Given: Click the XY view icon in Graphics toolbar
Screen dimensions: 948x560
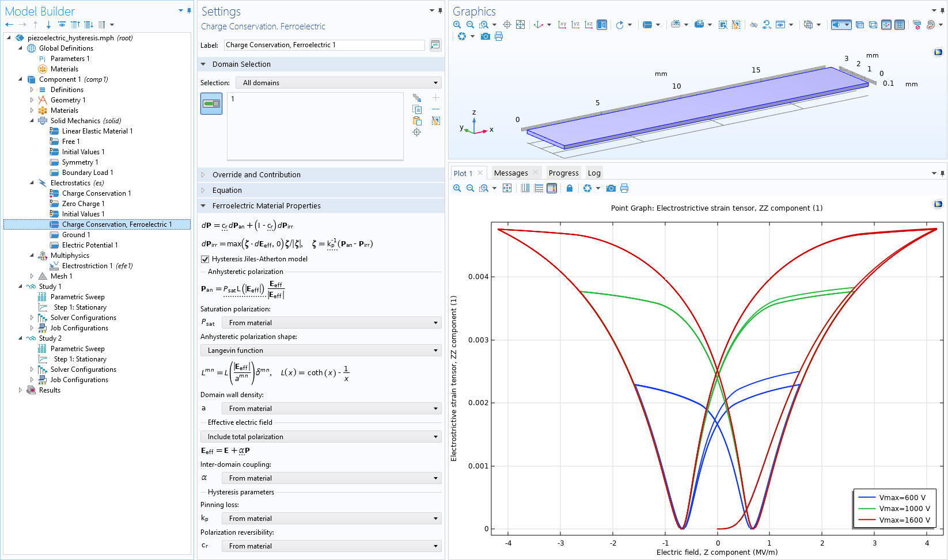Looking at the screenshot, I should click(562, 25).
